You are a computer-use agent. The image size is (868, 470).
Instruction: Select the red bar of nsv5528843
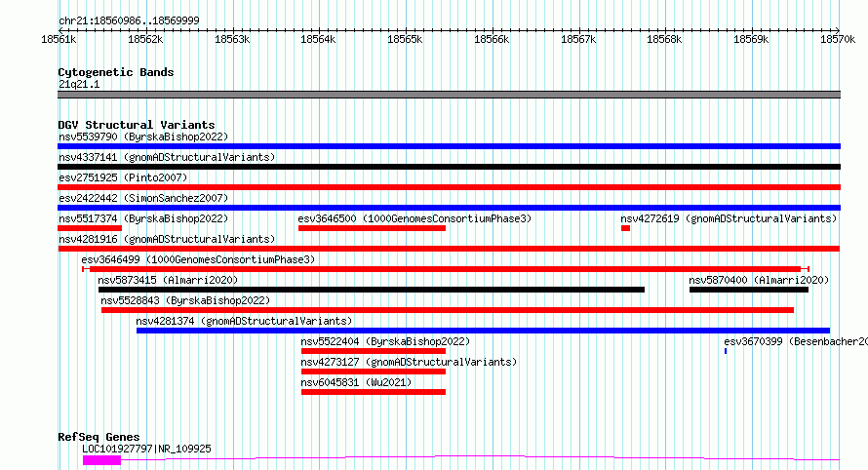448,310
